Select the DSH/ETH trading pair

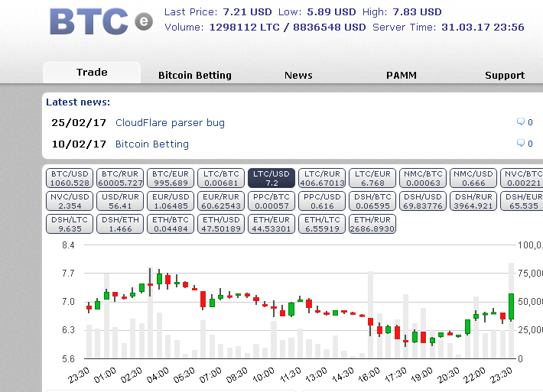[120, 224]
